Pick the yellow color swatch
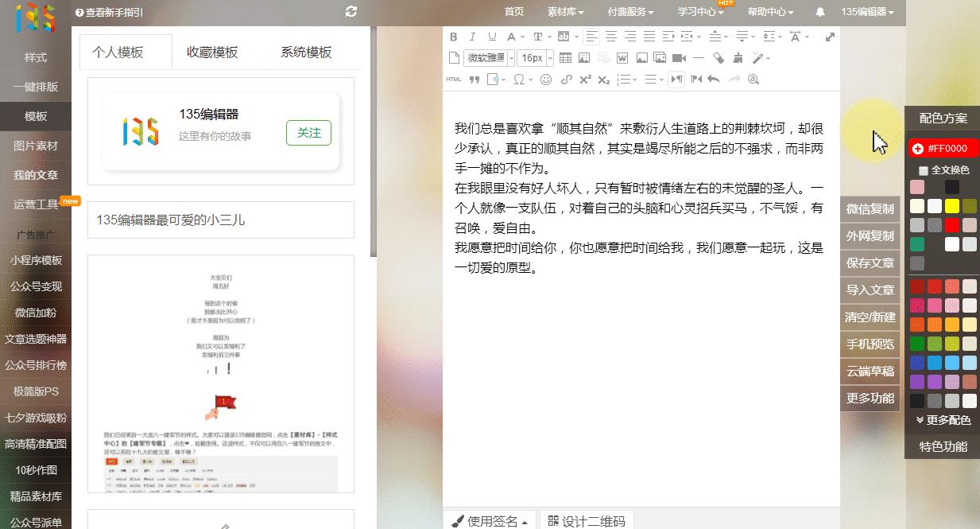The image size is (980, 529). (x=952, y=205)
